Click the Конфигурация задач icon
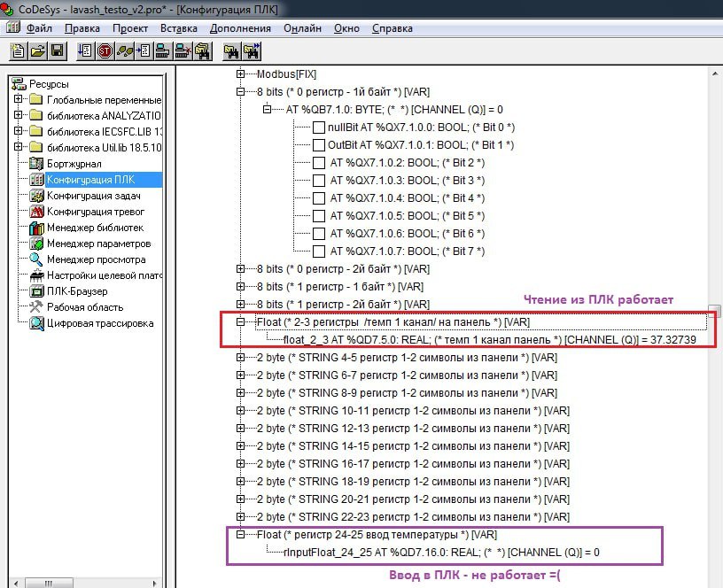 tap(36, 196)
